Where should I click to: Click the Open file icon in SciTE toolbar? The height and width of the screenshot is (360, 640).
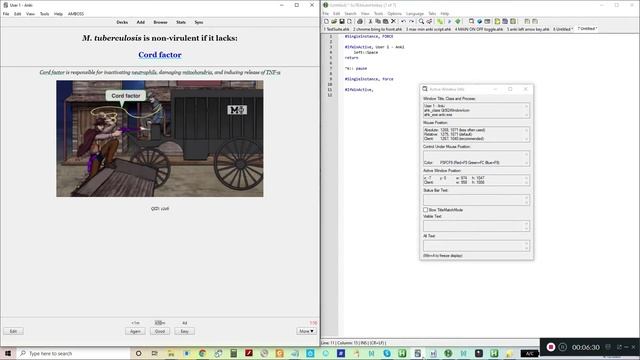tap(334, 21)
